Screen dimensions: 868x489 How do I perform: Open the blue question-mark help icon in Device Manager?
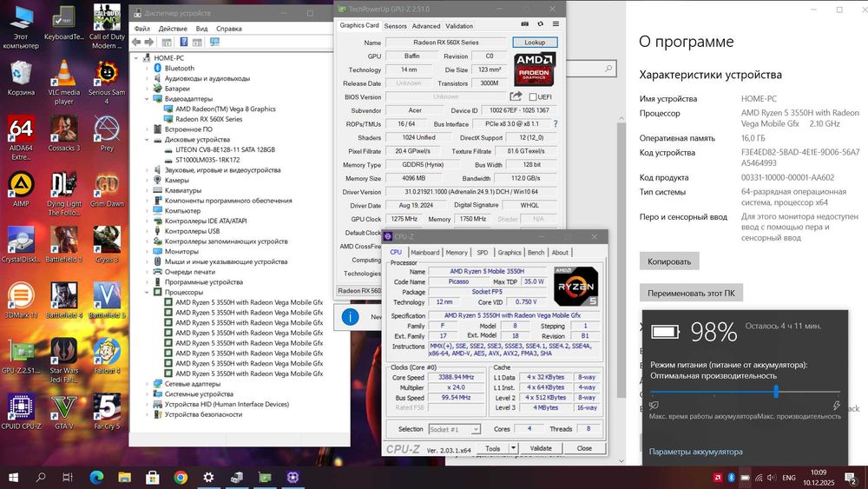pos(184,42)
